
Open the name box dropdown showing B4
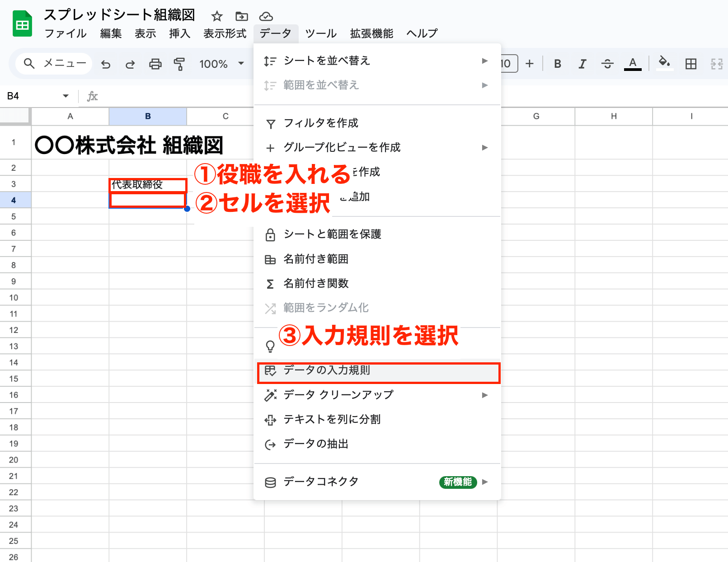(x=65, y=95)
